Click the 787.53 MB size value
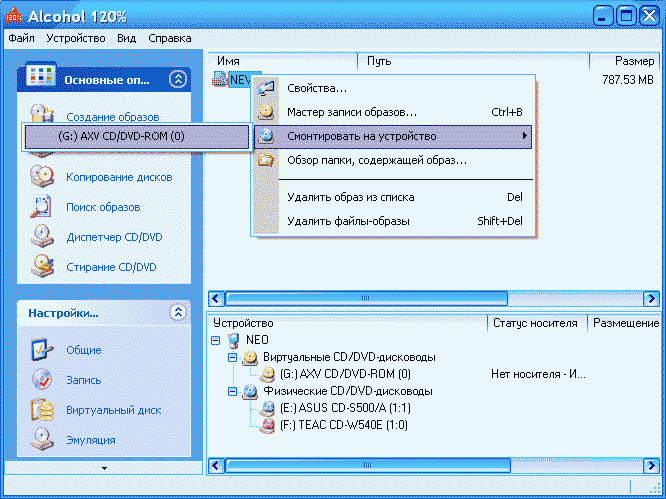The width and height of the screenshot is (666, 499). pos(628,79)
